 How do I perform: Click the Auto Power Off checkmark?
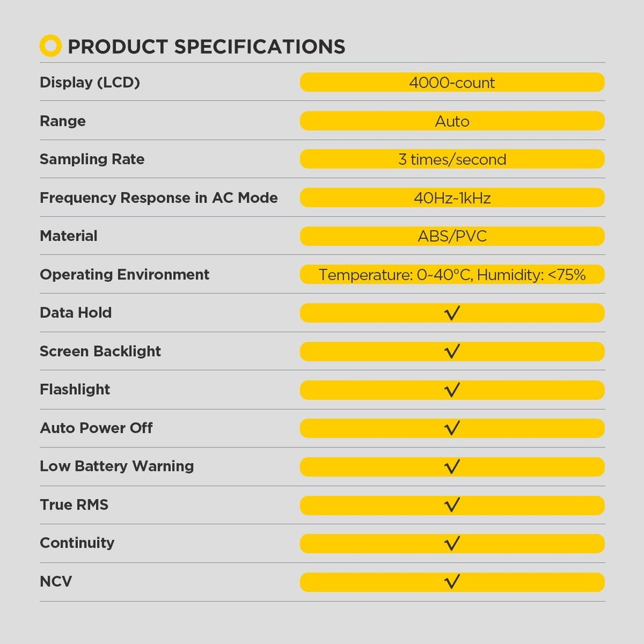click(x=452, y=428)
